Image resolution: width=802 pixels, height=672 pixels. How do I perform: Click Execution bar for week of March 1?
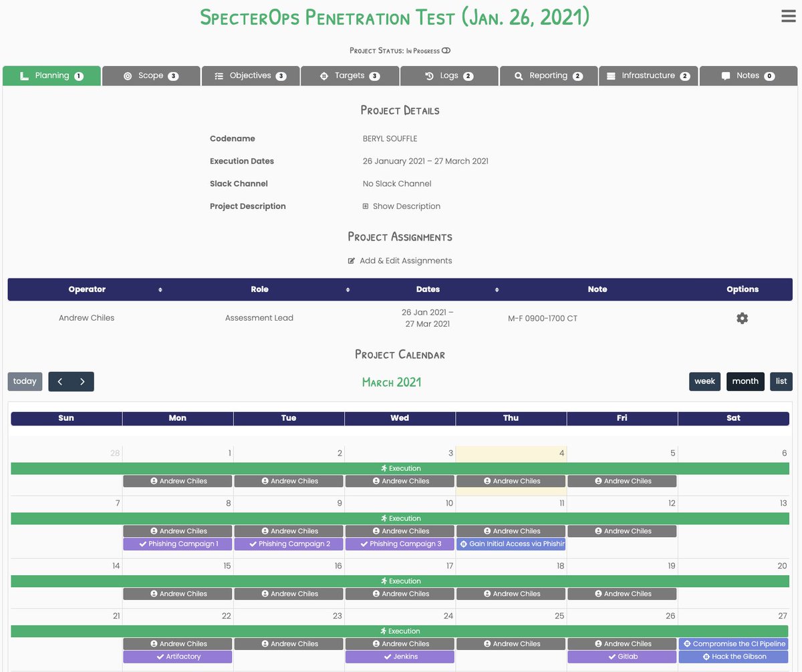coord(400,468)
